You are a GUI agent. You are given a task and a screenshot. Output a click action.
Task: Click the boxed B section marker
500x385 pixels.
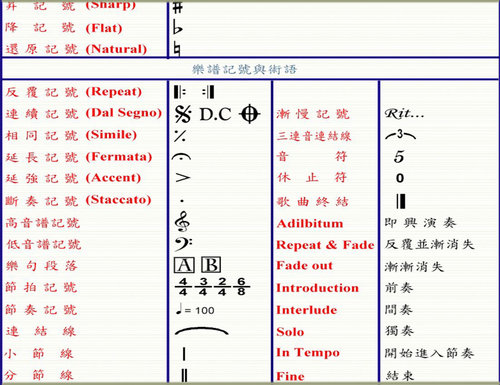pyautogui.click(x=211, y=265)
